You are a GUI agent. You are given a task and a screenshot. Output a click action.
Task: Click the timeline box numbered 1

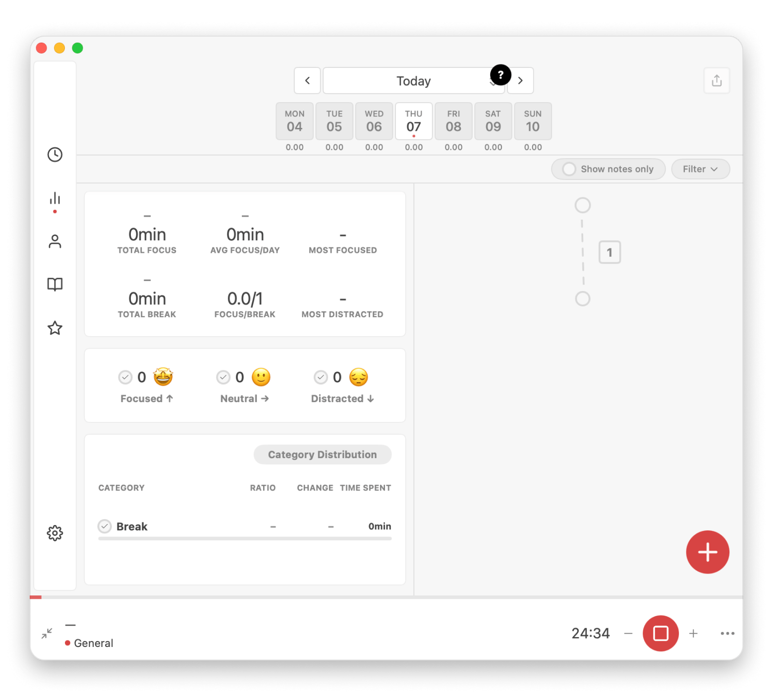point(609,252)
